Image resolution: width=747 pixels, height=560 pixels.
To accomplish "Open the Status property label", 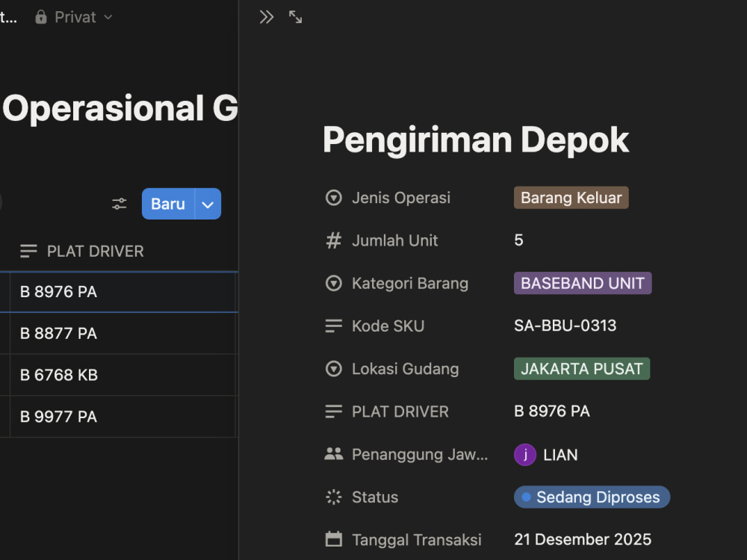I will pyautogui.click(x=374, y=497).
